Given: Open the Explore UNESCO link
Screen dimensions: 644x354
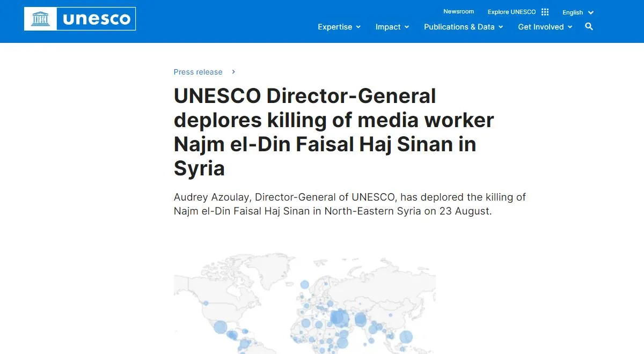Looking at the screenshot, I should (x=511, y=12).
